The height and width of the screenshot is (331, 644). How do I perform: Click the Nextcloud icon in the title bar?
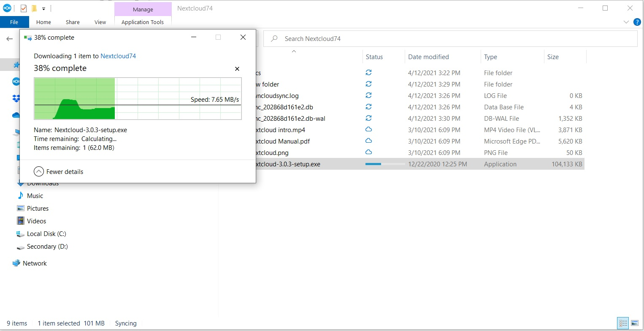(x=7, y=8)
